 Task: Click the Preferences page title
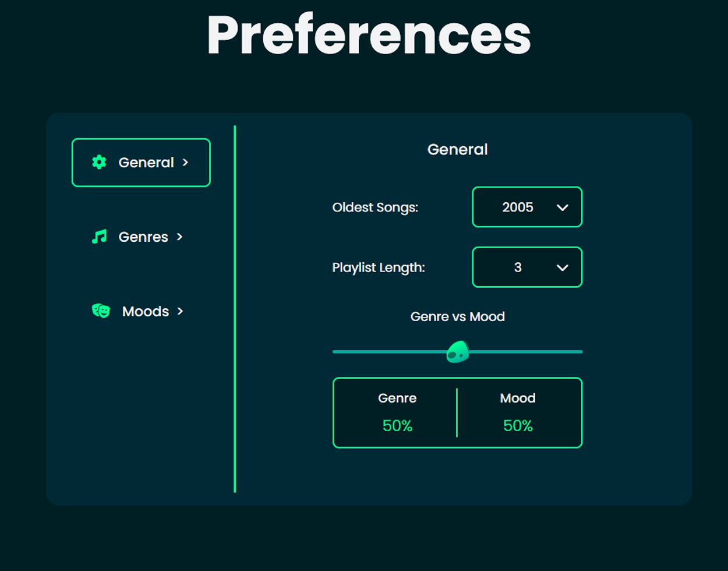click(x=369, y=35)
